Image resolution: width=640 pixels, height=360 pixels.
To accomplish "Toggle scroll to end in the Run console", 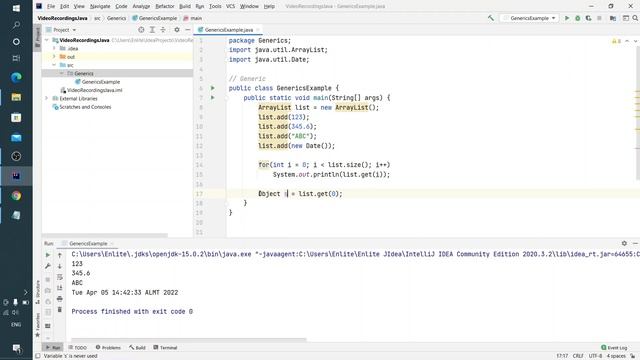I will tap(60, 288).
